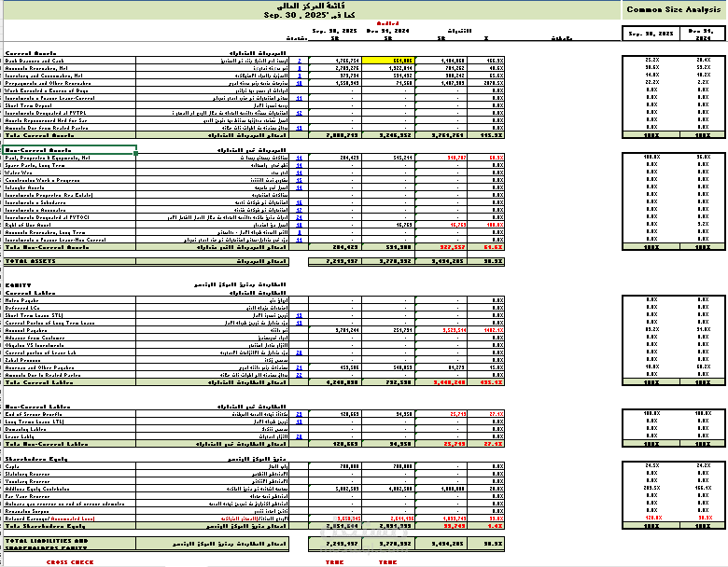The width and height of the screenshot is (728, 567).
Task: Open note link in Construction Work in Progress row
Action: point(300,180)
